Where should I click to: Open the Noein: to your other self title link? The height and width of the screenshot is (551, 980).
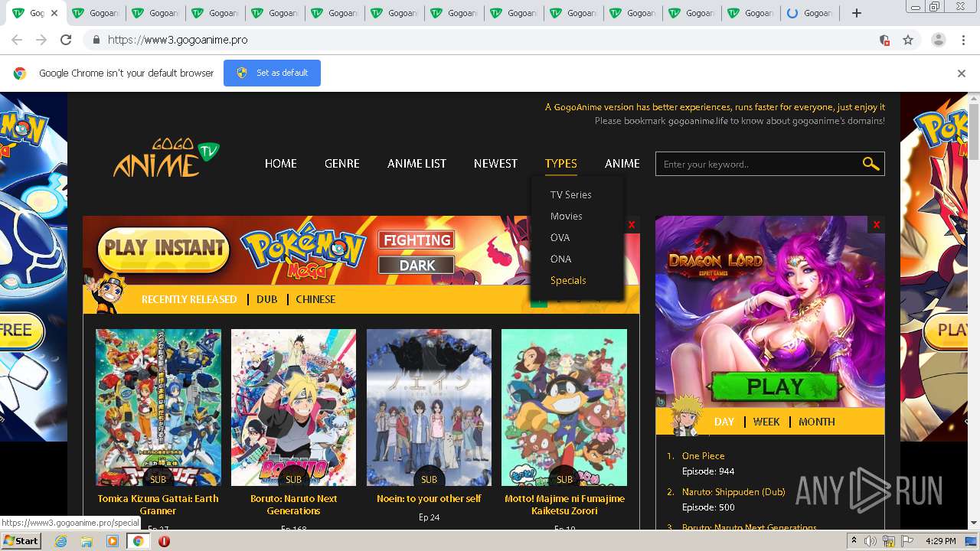tap(429, 498)
